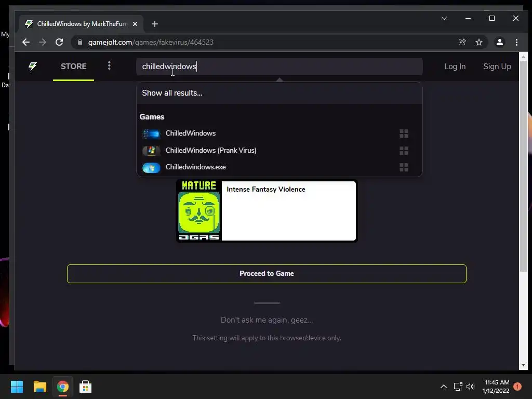Select Show all results
This screenshot has height=399, width=532.
point(279,93)
